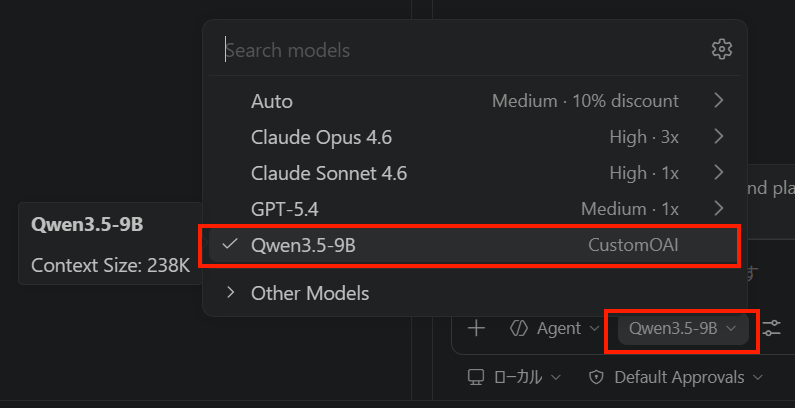
Task: Open the Qwen3.5-9B model picker dropdown
Action: (682, 328)
